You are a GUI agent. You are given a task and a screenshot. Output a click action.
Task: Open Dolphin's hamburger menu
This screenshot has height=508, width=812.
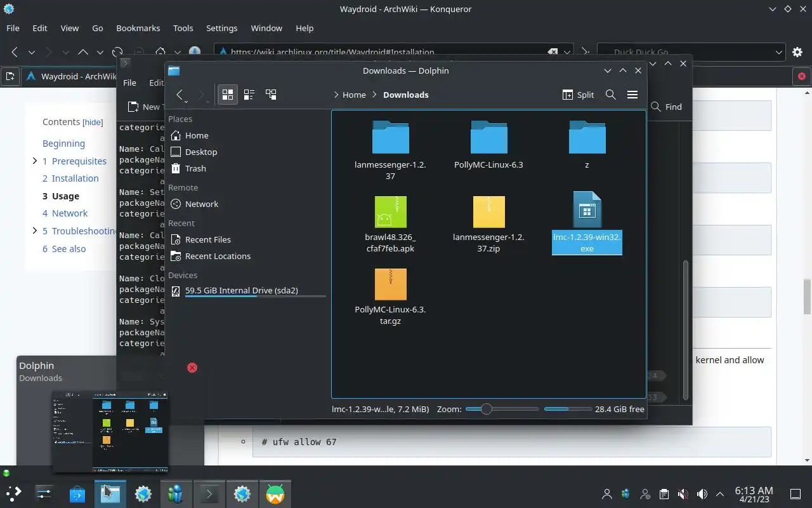click(x=632, y=95)
